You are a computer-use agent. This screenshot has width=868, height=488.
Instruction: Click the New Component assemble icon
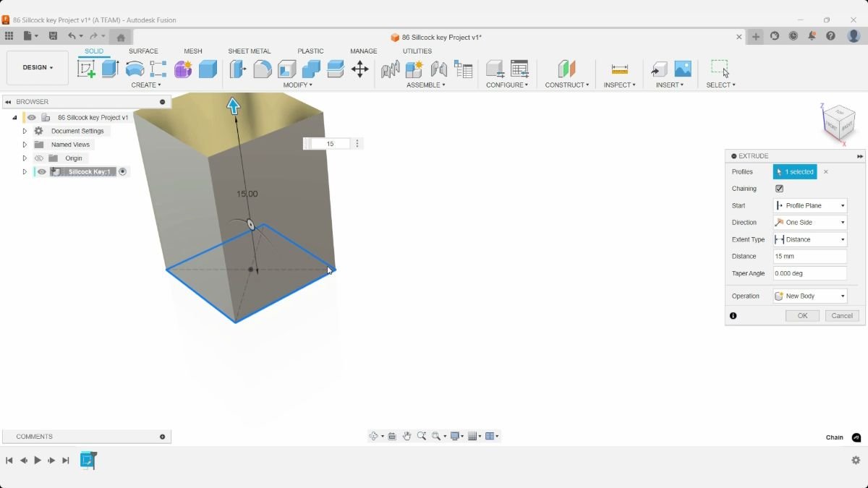coord(414,69)
